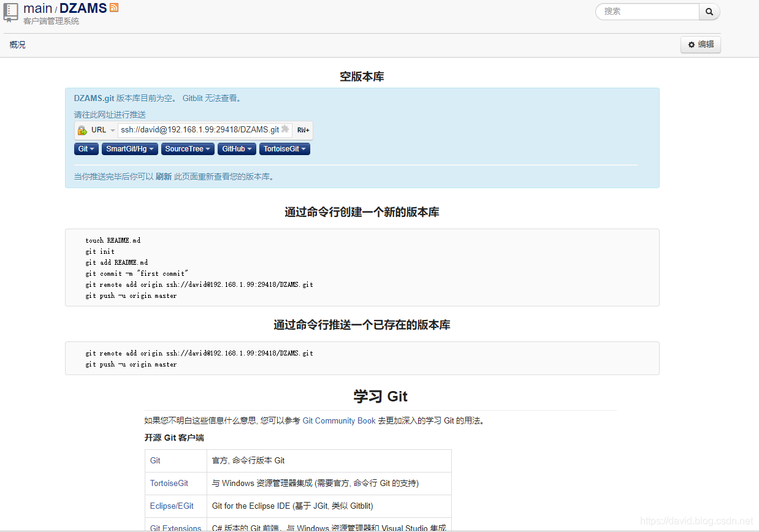Click the 开源 Git 客户端 subheading
The height and width of the screenshot is (532, 759).
[x=174, y=438]
